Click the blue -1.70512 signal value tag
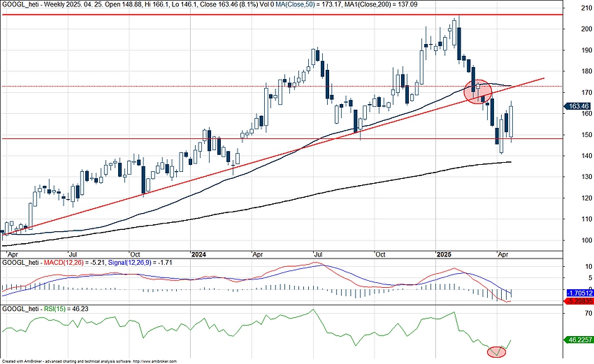 [x=579, y=293]
